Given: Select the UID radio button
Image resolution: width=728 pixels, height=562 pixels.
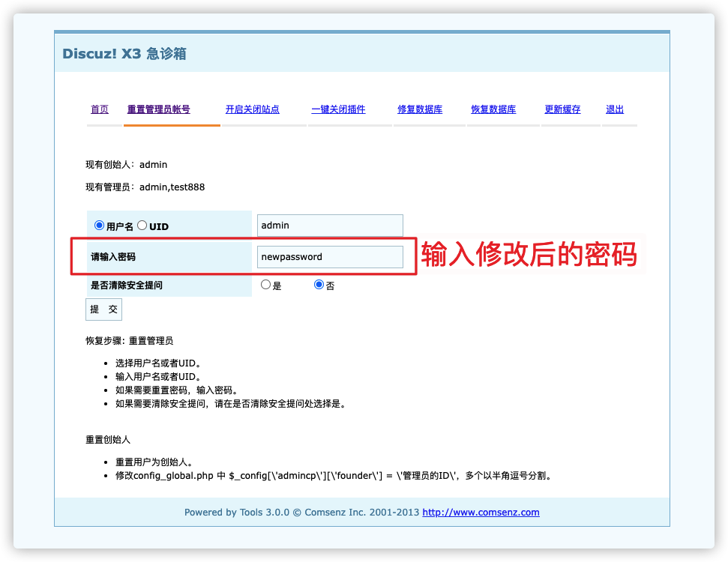Looking at the screenshot, I should tap(142, 226).
